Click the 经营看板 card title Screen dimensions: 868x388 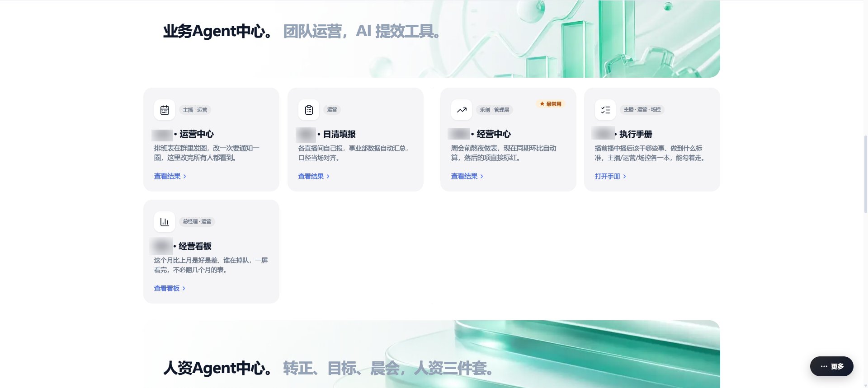pyautogui.click(x=195, y=246)
